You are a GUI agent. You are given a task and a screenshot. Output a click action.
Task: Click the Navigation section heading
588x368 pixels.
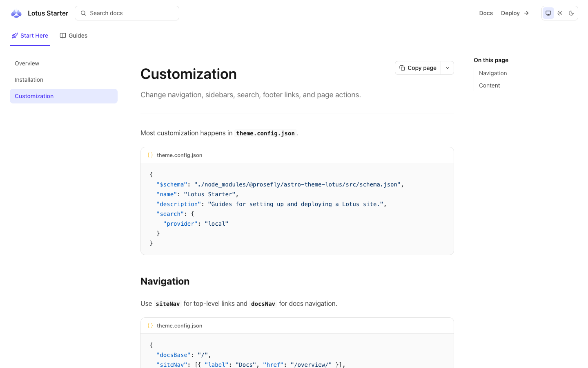tap(165, 281)
